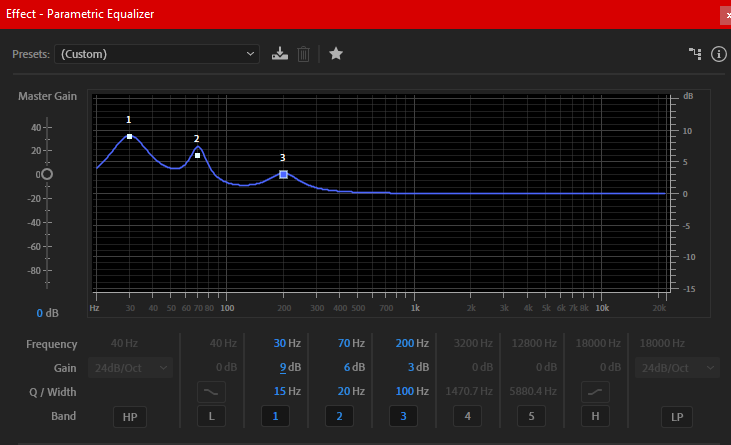Click the high shelf curve type icon
This screenshot has width=731, height=445.
(595, 391)
